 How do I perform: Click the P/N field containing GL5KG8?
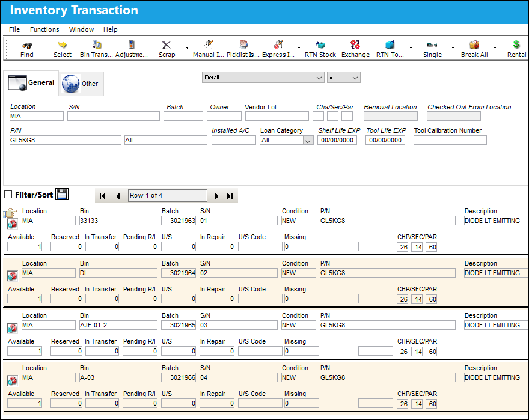tap(65, 140)
